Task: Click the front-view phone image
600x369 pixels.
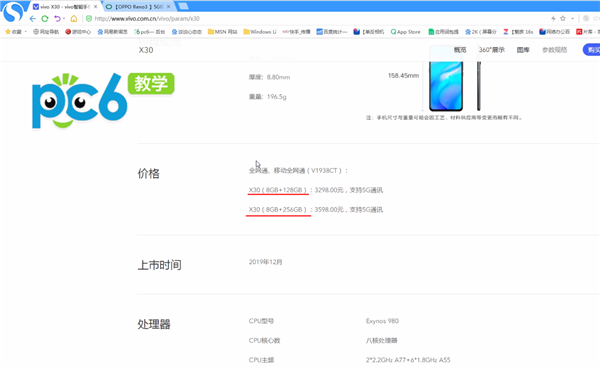Action: 446,85
